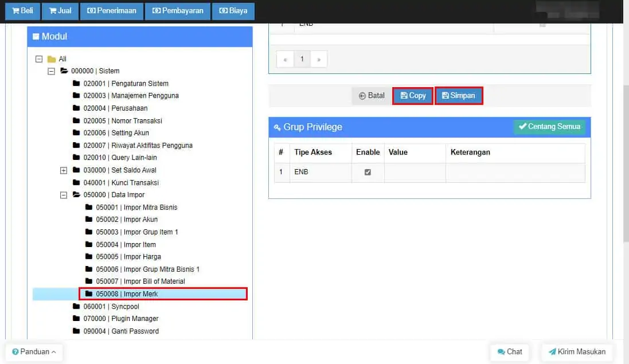
Task: Click the yellow All folder icon
Action: pos(52,59)
